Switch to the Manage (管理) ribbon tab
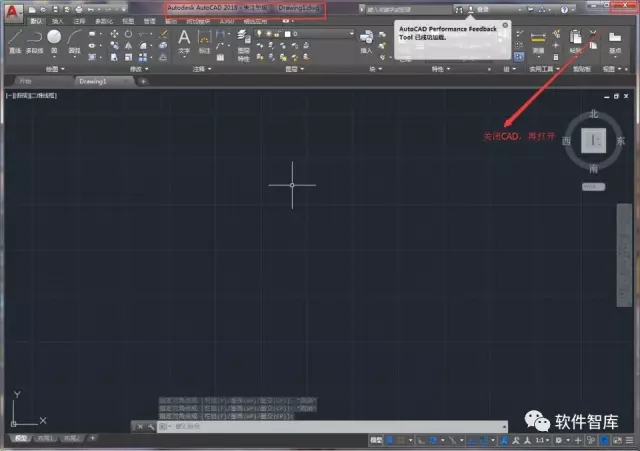The image size is (640, 451). coord(150,21)
